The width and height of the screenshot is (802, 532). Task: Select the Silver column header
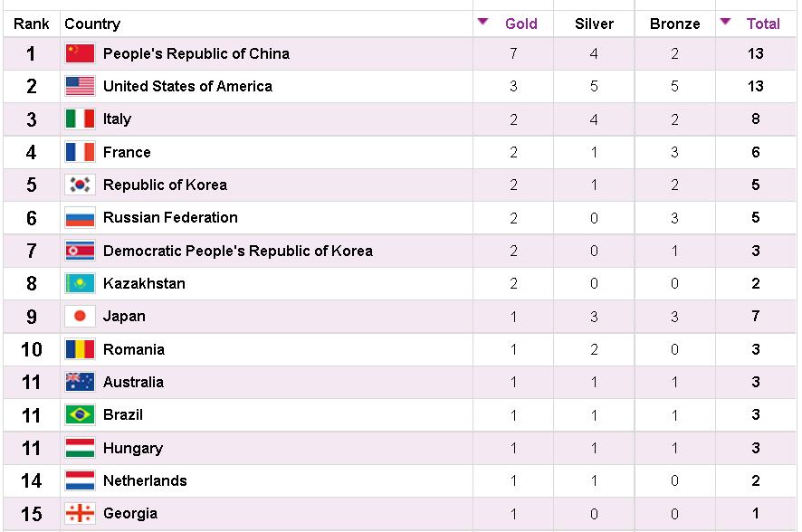(594, 24)
